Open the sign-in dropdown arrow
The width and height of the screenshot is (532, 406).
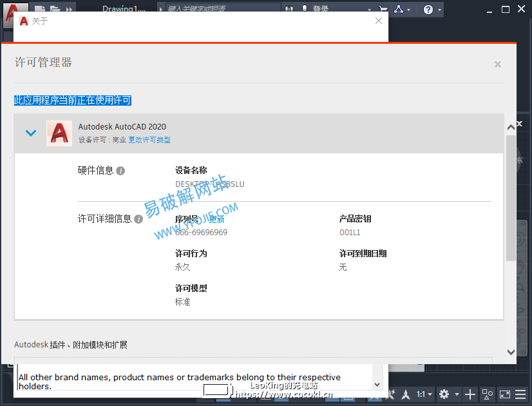(369, 10)
